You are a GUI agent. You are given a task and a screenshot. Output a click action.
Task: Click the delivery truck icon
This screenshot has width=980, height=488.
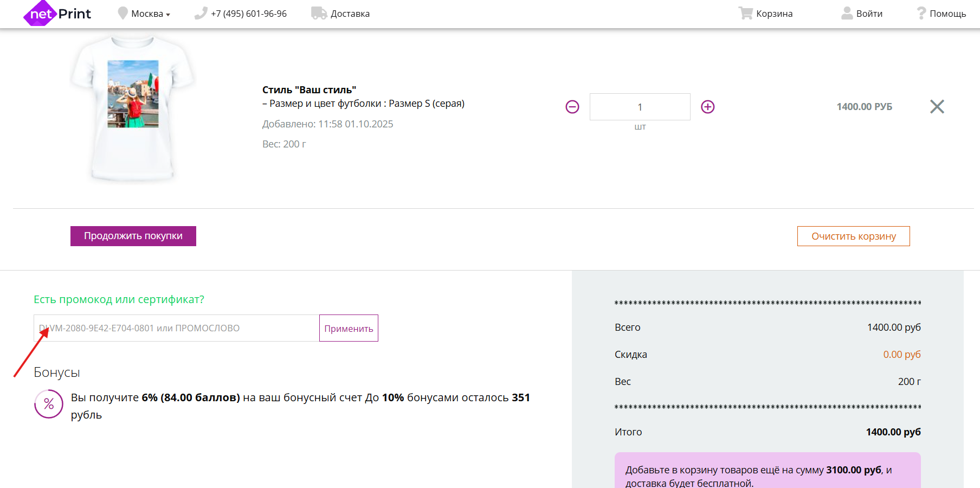pyautogui.click(x=319, y=14)
